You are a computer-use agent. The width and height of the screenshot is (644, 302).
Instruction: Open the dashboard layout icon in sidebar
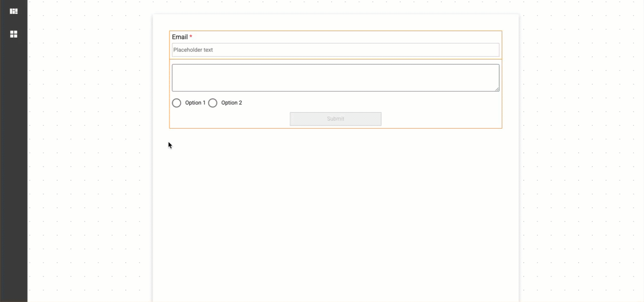point(14,11)
